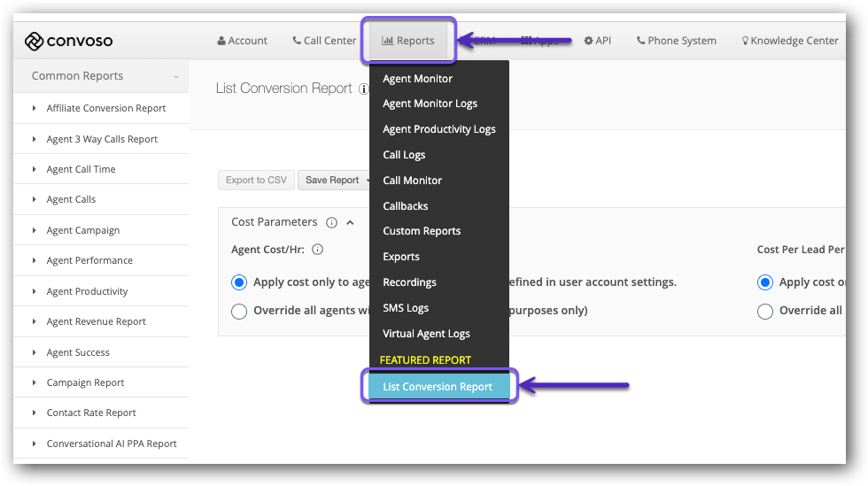Choose SMS Logs from Reports dropdown

coord(406,308)
